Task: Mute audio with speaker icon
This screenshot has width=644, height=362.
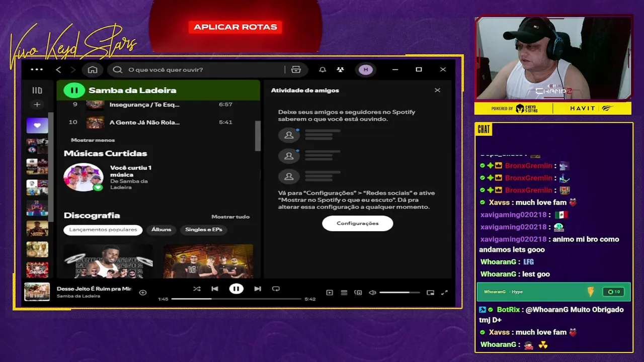Action: [x=372, y=293]
